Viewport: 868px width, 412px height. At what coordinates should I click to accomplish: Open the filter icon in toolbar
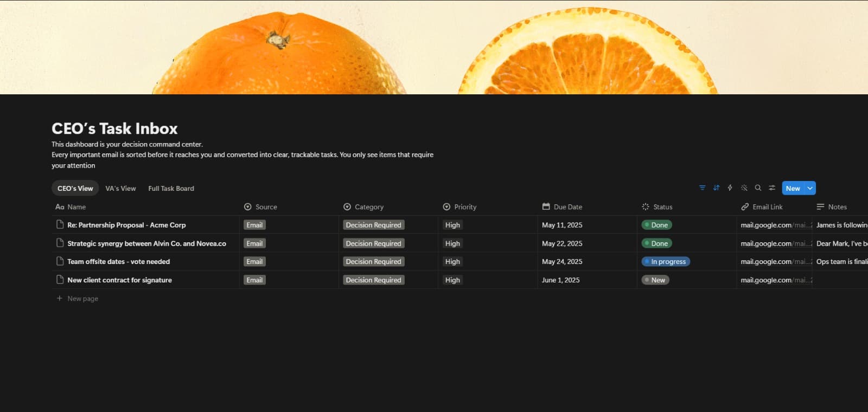(x=702, y=188)
